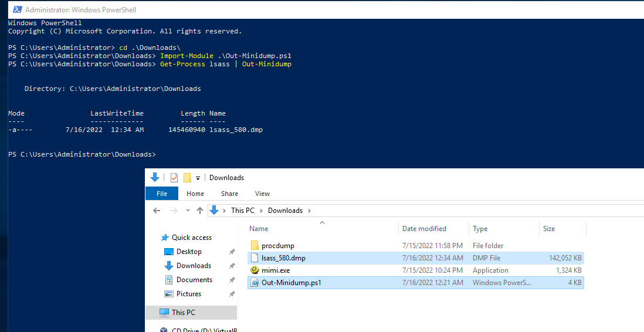Click the Import-Module command text in PowerShell
The width and height of the screenshot is (644, 332).
pyautogui.click(x=187, y=56)
